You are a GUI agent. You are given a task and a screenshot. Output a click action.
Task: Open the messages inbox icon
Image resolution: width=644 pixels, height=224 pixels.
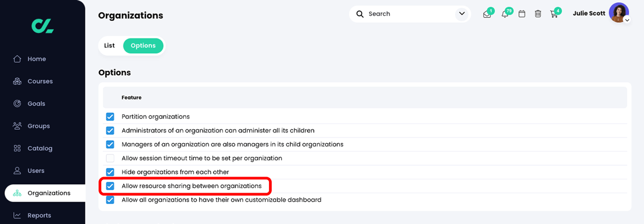pyautogui.click(x=487, y=15)
